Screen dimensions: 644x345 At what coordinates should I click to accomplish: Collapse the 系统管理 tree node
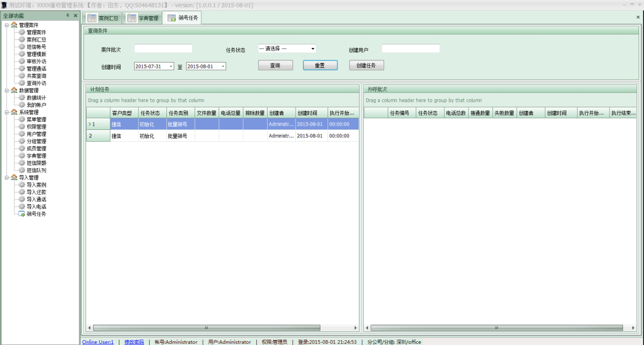coord(6,112)
